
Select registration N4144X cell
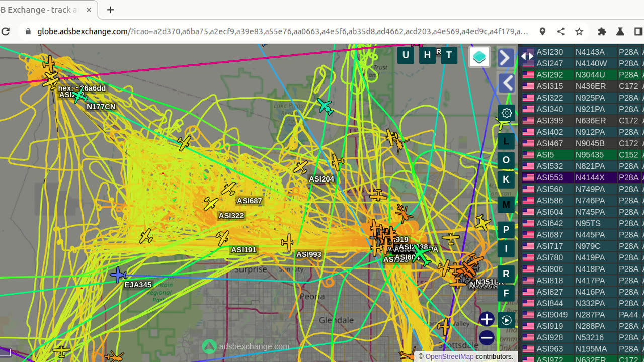590,177
